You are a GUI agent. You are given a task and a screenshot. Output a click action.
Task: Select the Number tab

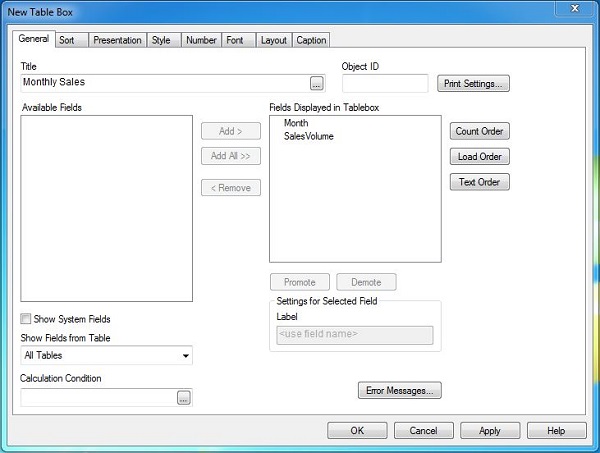pyautogui.click(x=201, y=40)
